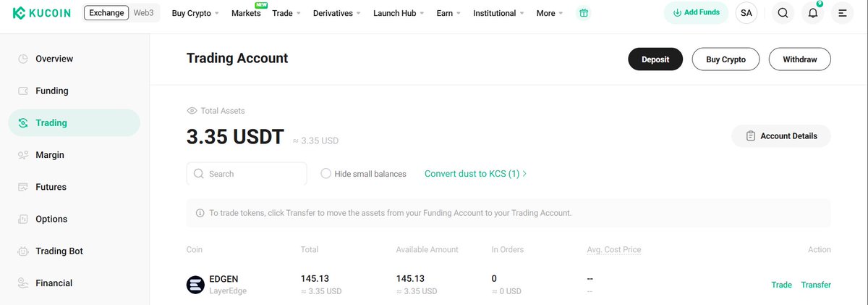868x305 pixels.
Task: Toggle the Total Assets eye visibility icon
Action: [192, 111]
